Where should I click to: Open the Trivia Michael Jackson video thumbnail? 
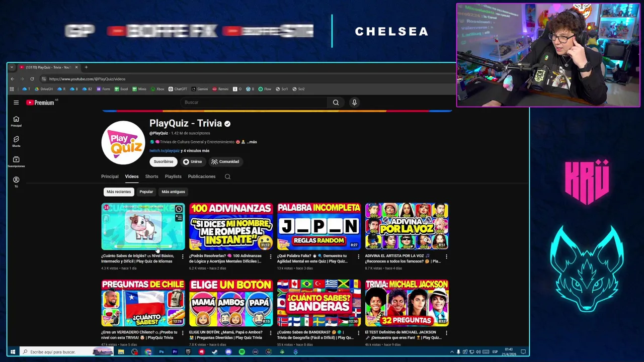[407, 303]
